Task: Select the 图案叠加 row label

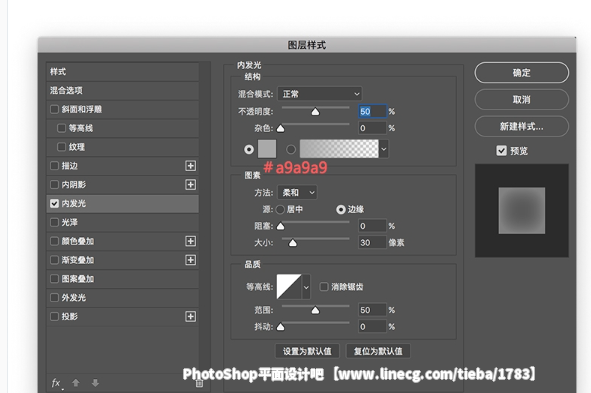Action: (78, 279)
